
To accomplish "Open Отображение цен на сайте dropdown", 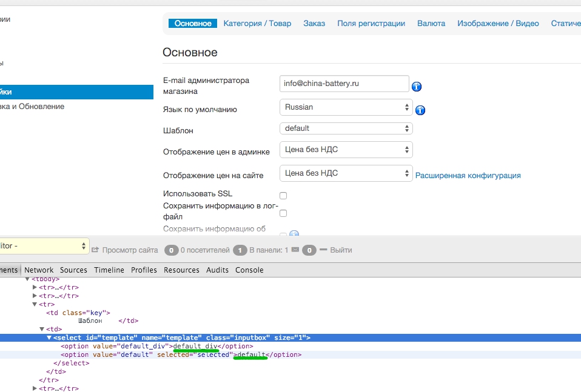I will (346, 173).
